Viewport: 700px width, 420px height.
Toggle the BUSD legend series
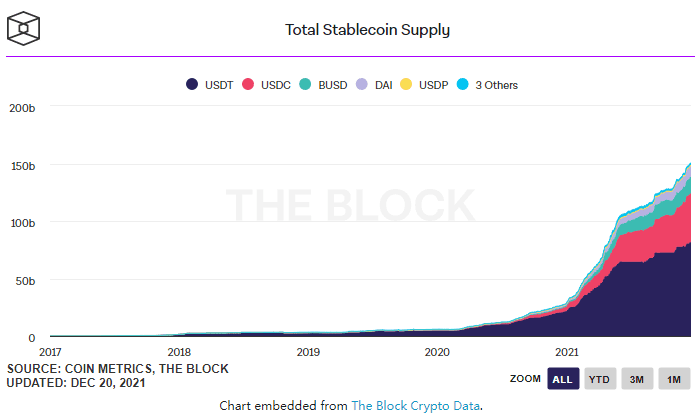323,85
